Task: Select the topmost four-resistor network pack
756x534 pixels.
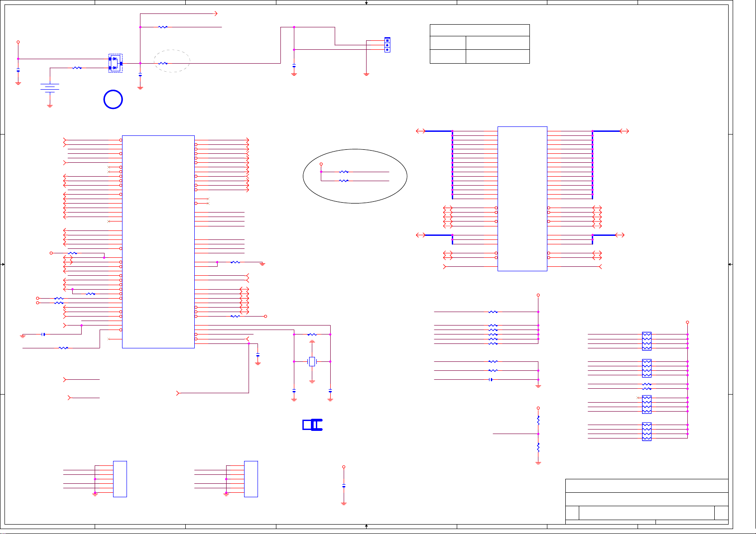Action: tap(647, 341)
